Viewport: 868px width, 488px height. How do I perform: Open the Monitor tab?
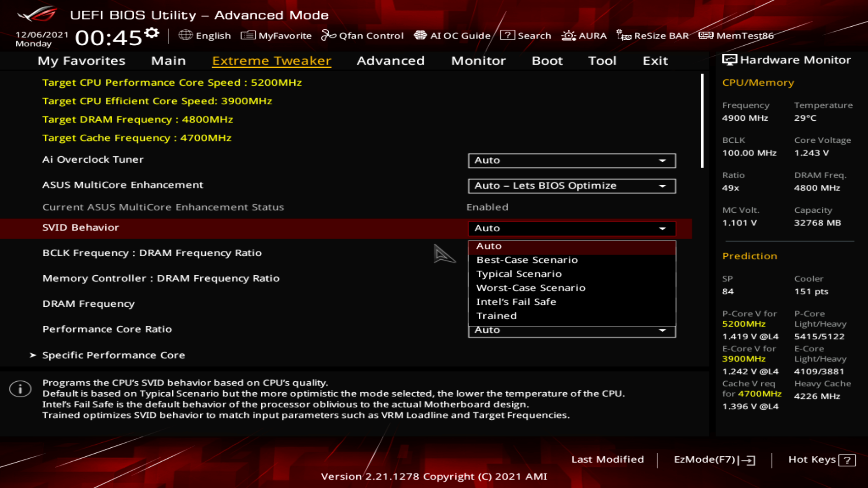[478, 61]
